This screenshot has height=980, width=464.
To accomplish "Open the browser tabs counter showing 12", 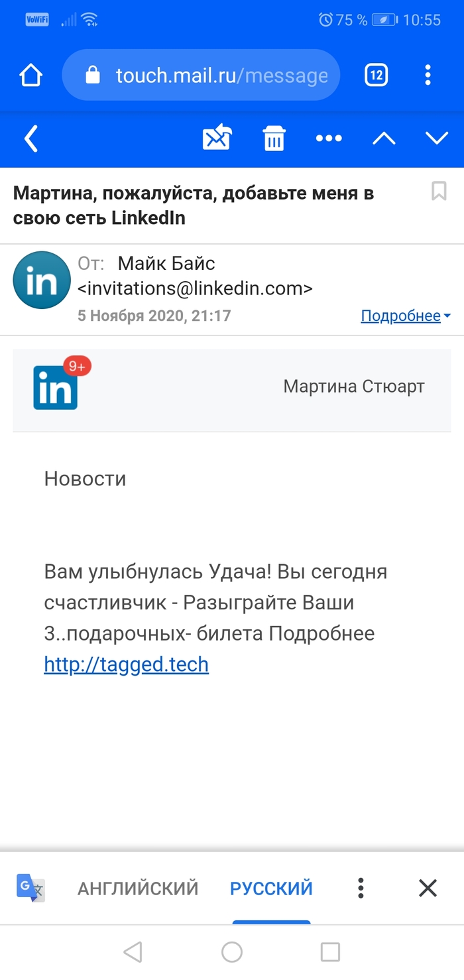I will 376,76.
